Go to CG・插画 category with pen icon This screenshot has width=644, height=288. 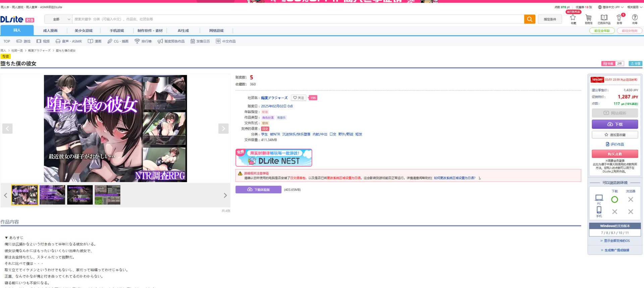click(x=118, y=41)
